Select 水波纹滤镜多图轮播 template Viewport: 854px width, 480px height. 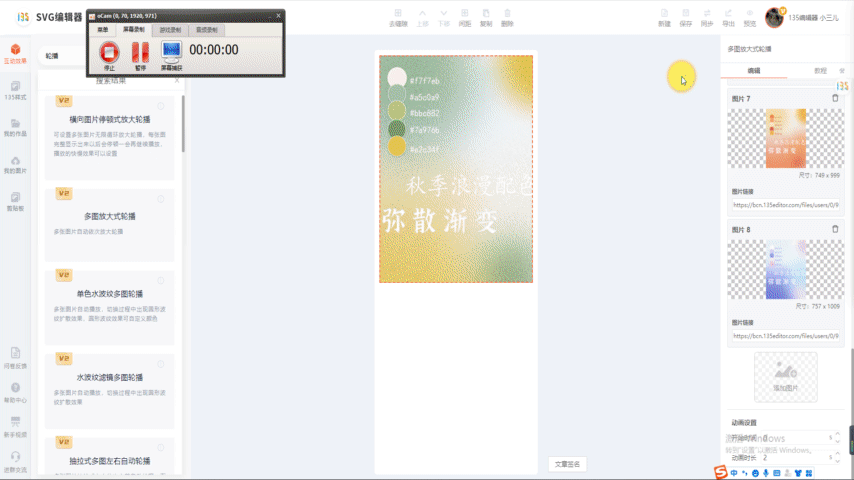(109, 391)
